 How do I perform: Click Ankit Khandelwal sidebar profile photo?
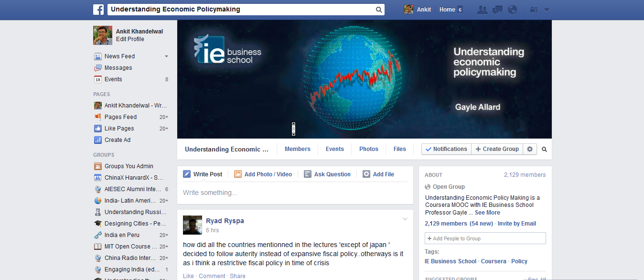click(x=103, y=35)
